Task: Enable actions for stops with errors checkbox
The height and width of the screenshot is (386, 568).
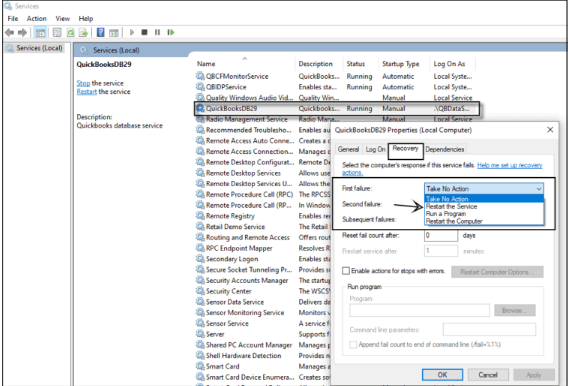Action: pos(346,271)
